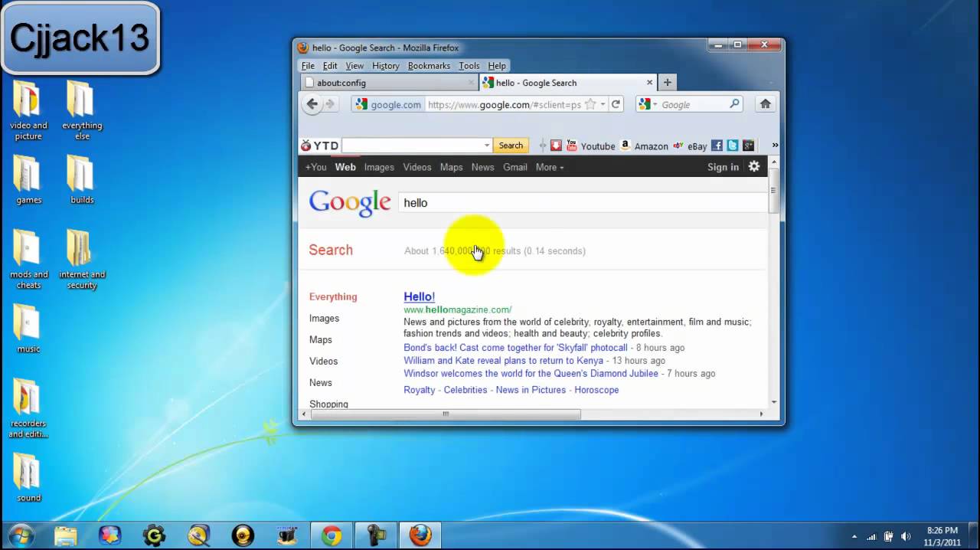Switch to Google Chrome in the taskbar

click(x=332, y=535)
